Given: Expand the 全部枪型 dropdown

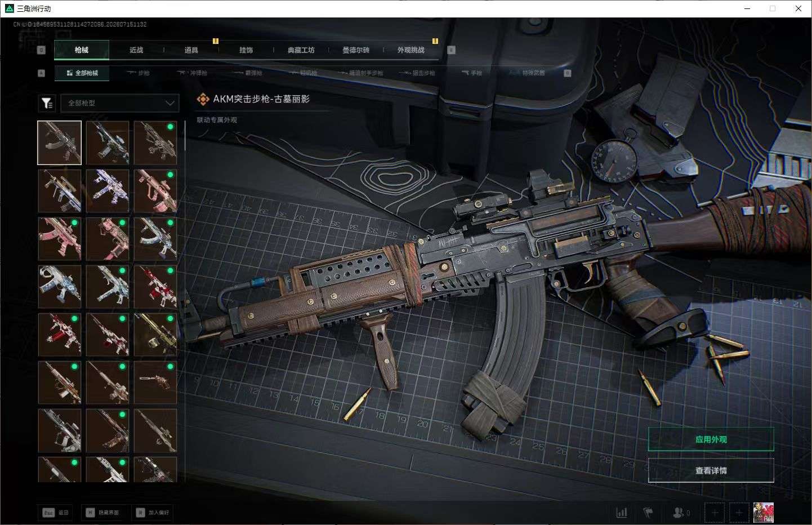Looking at the screenshot, I should click(x=120, y=103).
